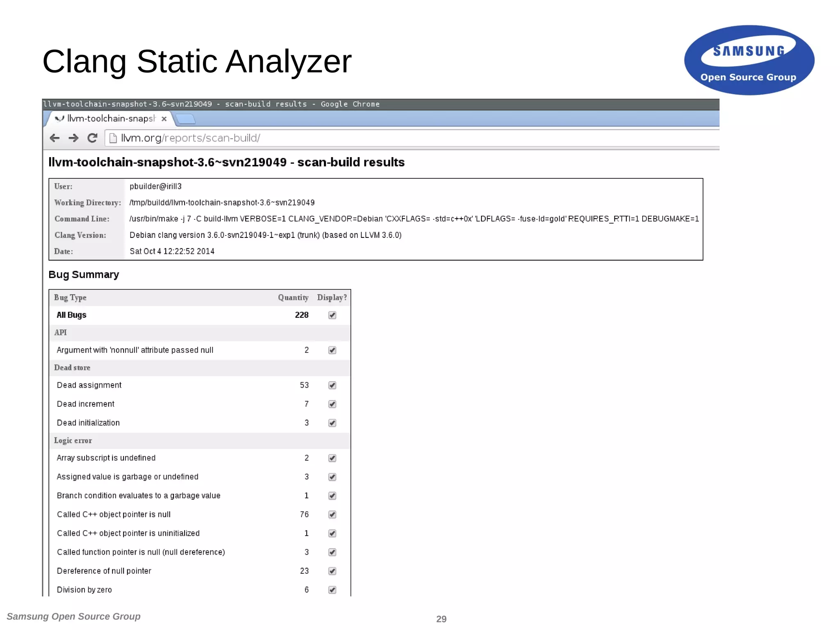Click the page icon in the address bar
This screenshot has height=630, width=840.
tap(113, 138)
